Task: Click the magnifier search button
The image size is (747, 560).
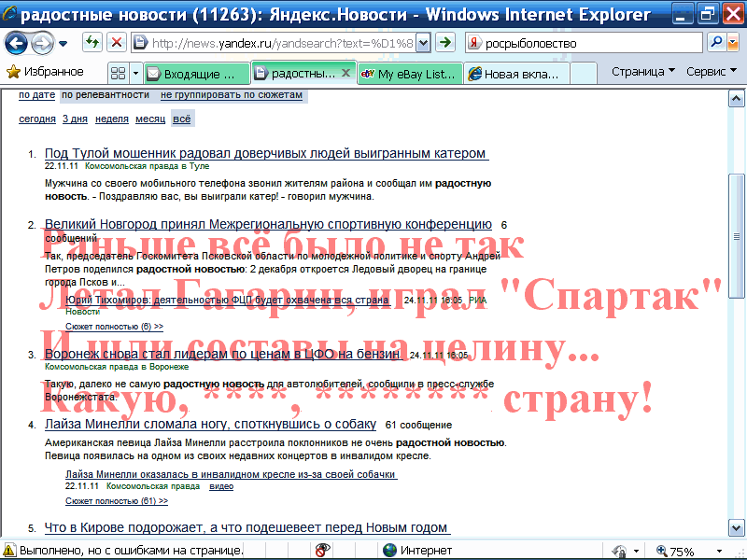Action: coord(715,43)
